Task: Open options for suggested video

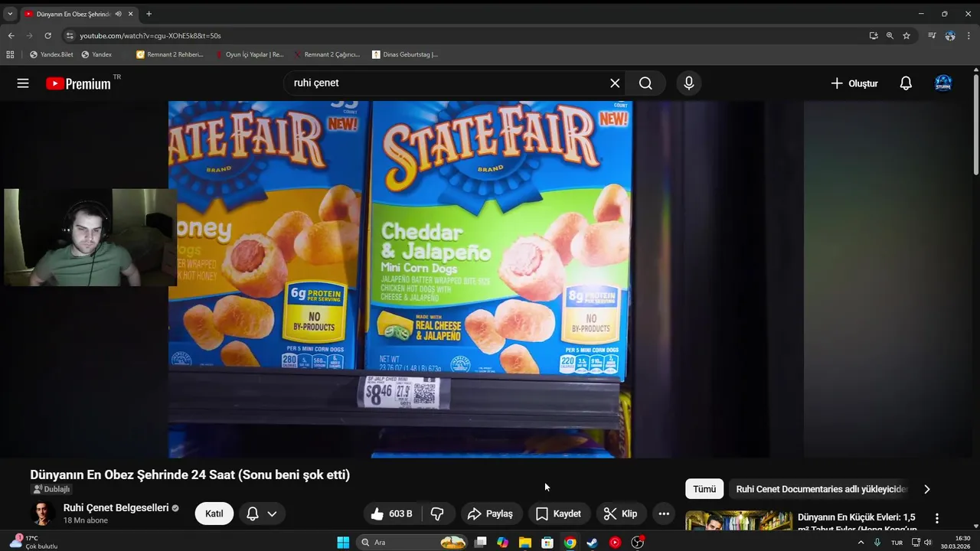Action: click(936, 518)
